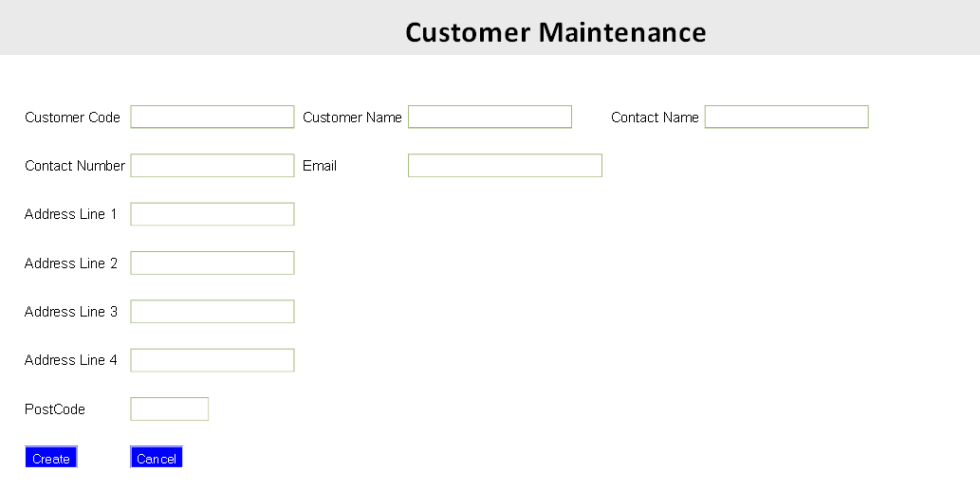This screenshot has width=980, height=490.
Task: Select the Address Line 1 field
Action: (x=213, y=214)
